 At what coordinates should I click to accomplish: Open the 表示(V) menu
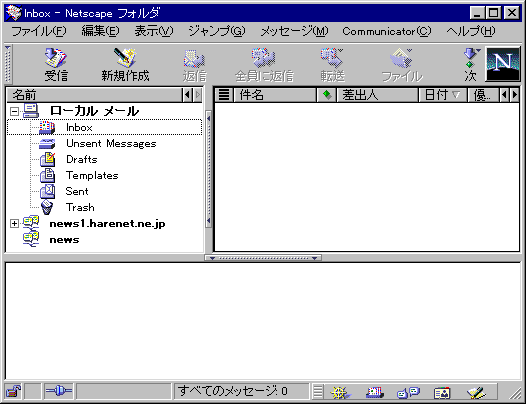click(154, 32)
